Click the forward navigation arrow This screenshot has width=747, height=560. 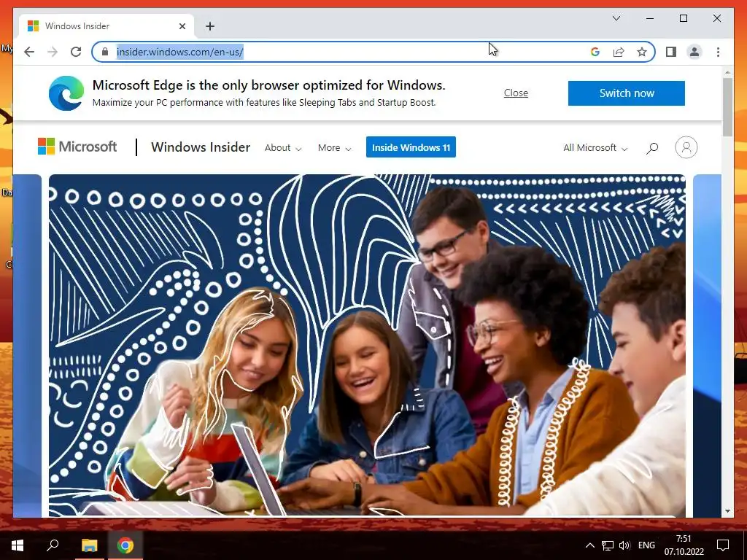53,52
